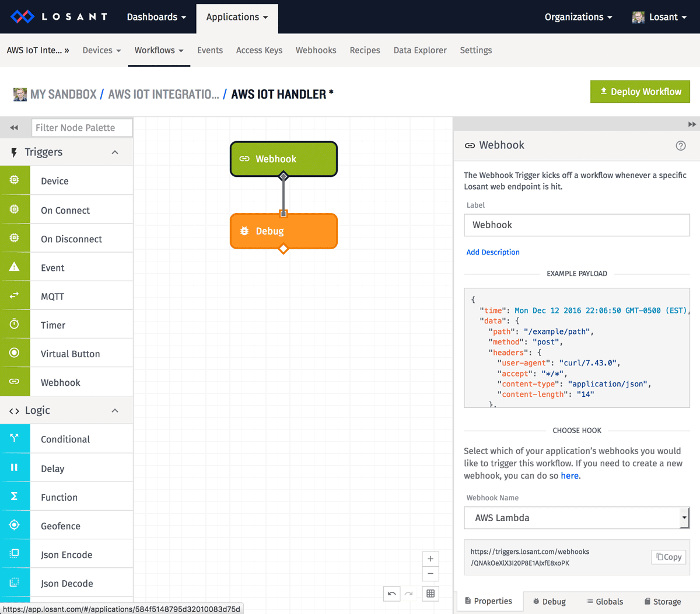Copy the webhook trigger URL
The height and width of the screenshot is (614, 700).
click(x=668, y=557)
